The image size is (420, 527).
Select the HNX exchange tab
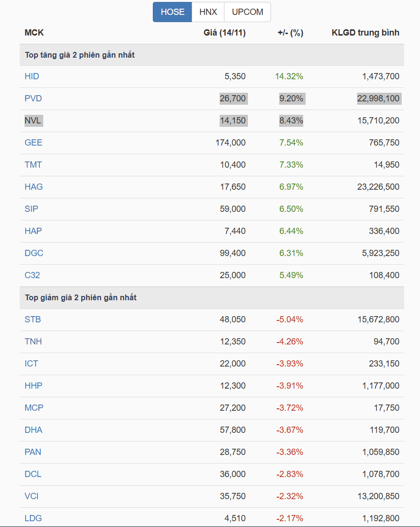(208, 12)
